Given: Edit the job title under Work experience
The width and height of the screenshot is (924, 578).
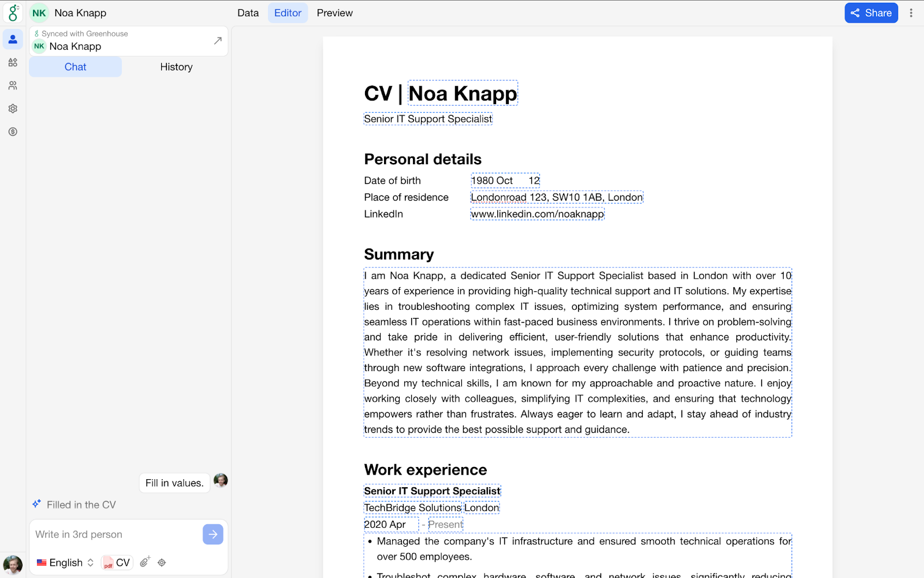Looking at the screenshot, I should 432,491.
